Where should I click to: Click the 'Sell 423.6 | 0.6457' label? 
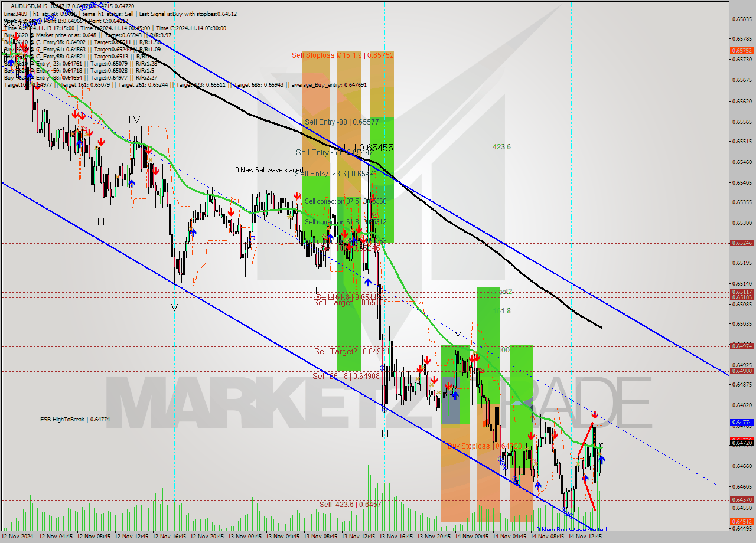point(350,504)
